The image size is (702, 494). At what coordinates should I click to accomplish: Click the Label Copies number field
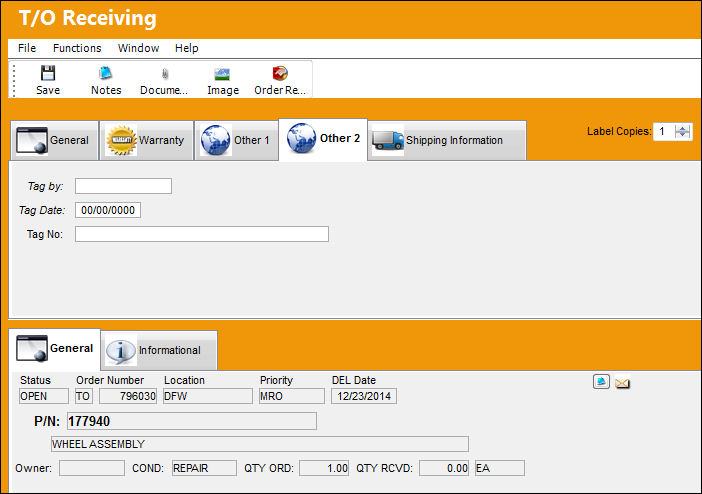tap(663, 131)
